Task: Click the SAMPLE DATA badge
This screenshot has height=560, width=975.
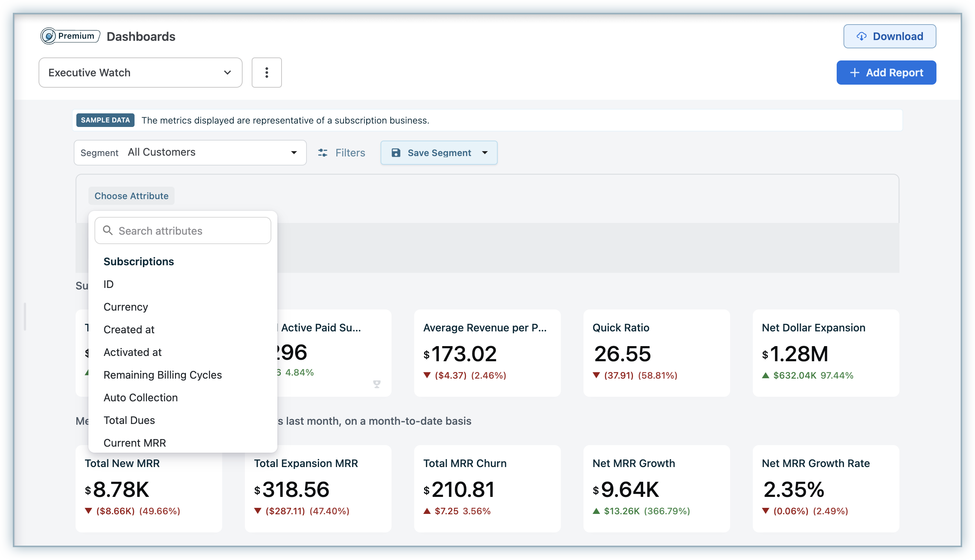Action: 105,120
